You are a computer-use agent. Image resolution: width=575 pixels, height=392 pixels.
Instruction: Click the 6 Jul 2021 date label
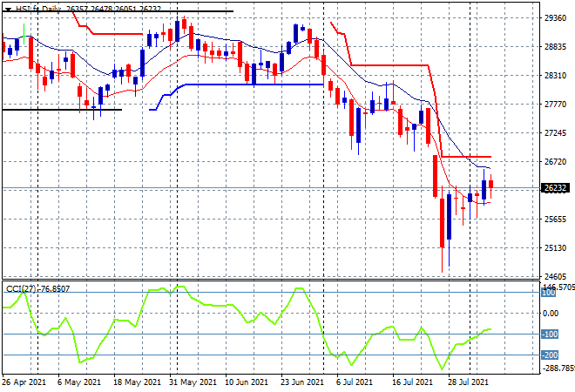click(355, 382)
